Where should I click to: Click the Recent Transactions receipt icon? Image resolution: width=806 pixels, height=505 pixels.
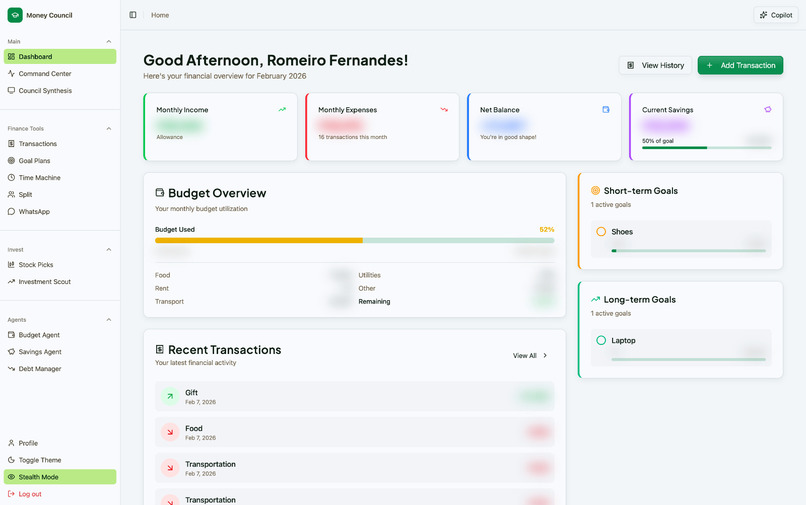pyautogui.click(x=160, y=349)
